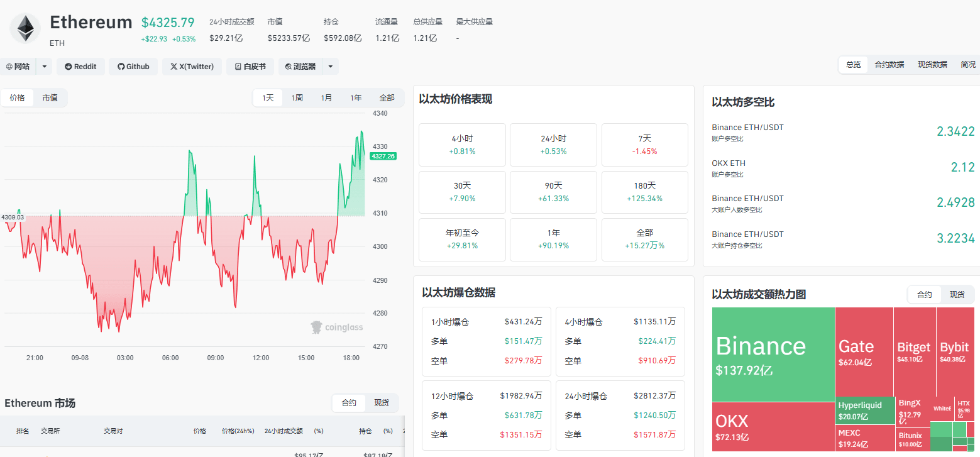Click the 2.3422 long-short ratio value
Image resolution: width=980 pixels, height=457 pixels.
tap(955, 131)
